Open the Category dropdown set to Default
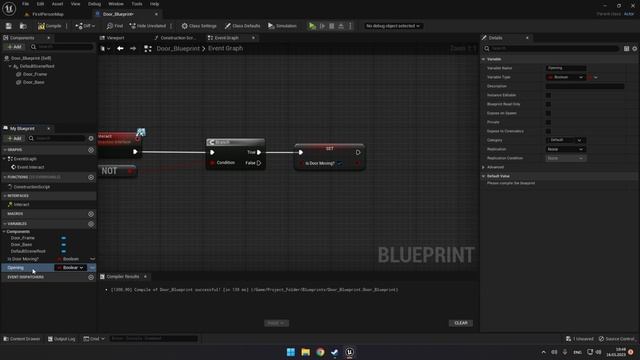 click(566, 140)
